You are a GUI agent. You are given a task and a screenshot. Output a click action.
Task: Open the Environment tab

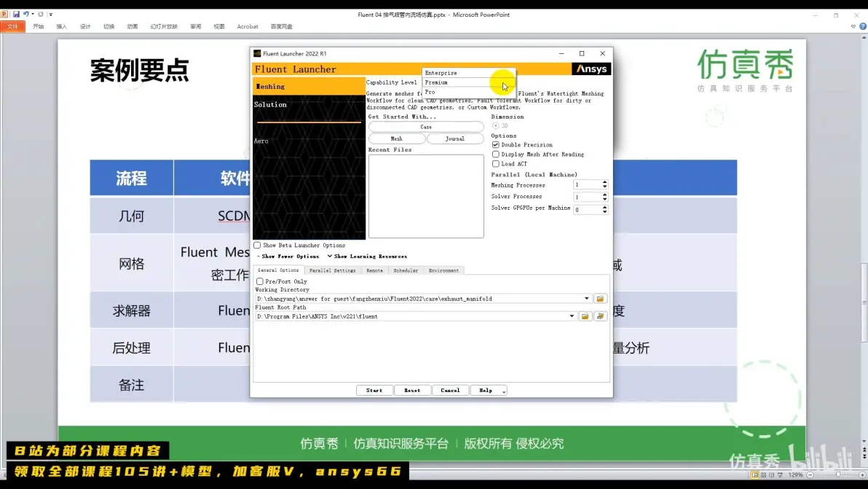[x=443, y=271]
